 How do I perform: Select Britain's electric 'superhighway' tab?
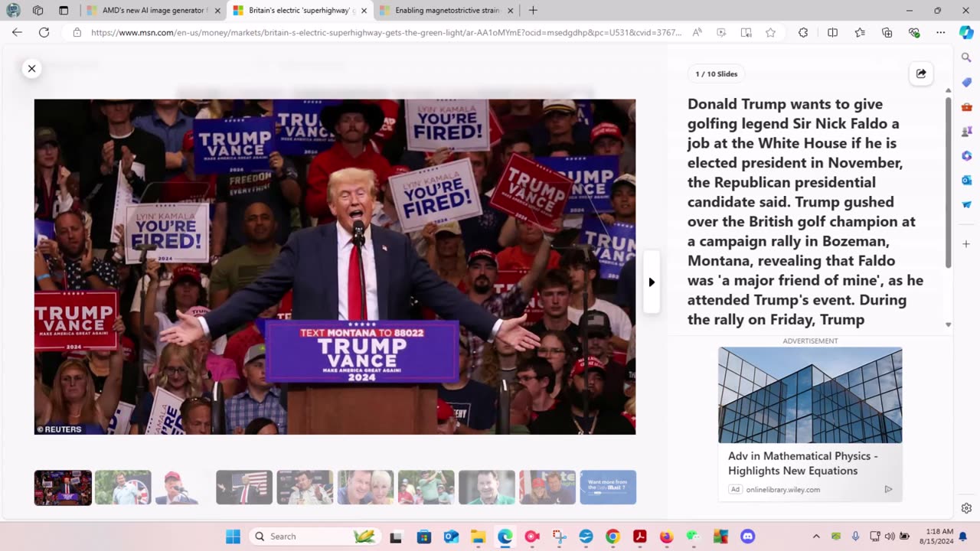[299, 11]
